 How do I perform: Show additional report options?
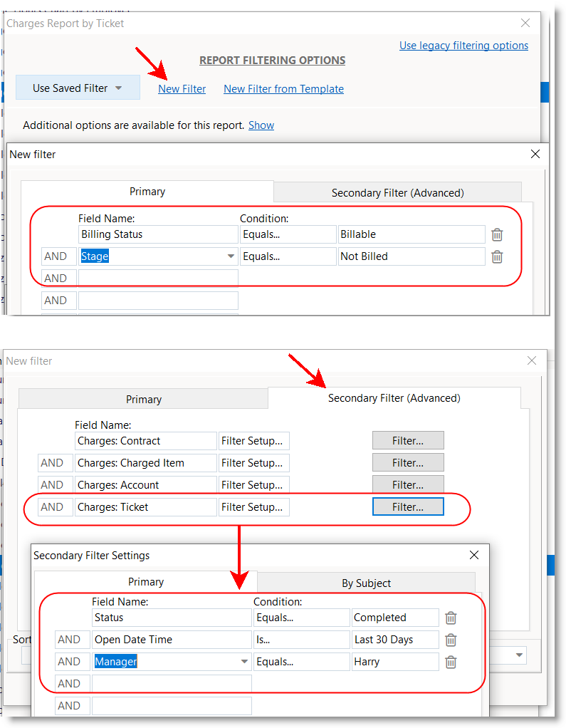click(261, 125)
